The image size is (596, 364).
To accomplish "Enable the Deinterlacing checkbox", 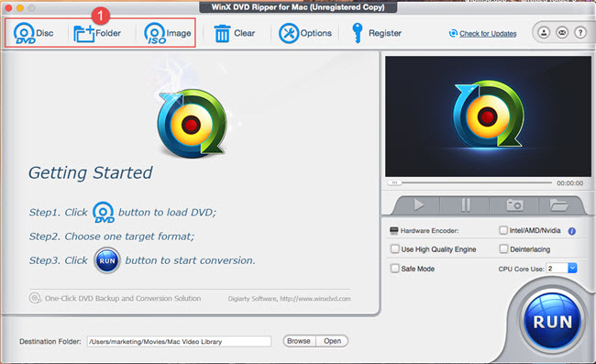I will (x=503, y=248).
